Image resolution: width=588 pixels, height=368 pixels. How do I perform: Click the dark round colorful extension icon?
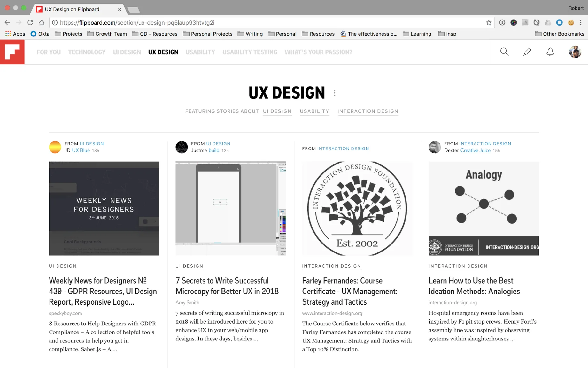(x=514, y=22)
